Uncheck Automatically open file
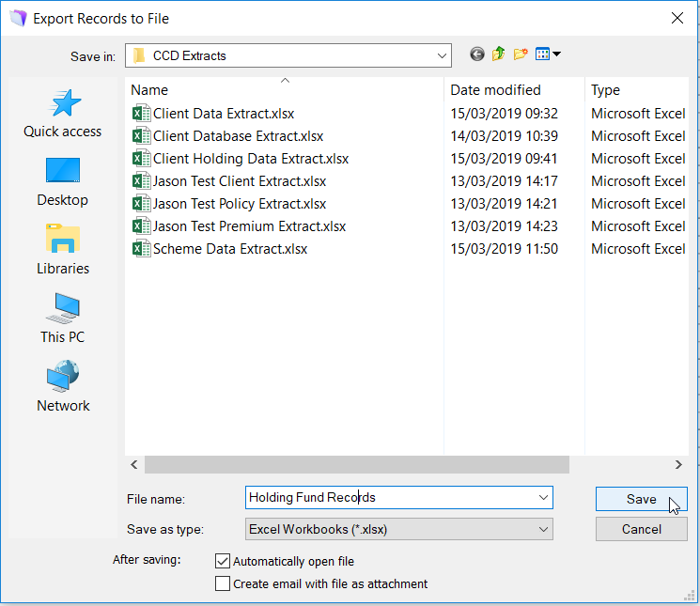Viewport: 700px width, 606px height. point(223,561)
